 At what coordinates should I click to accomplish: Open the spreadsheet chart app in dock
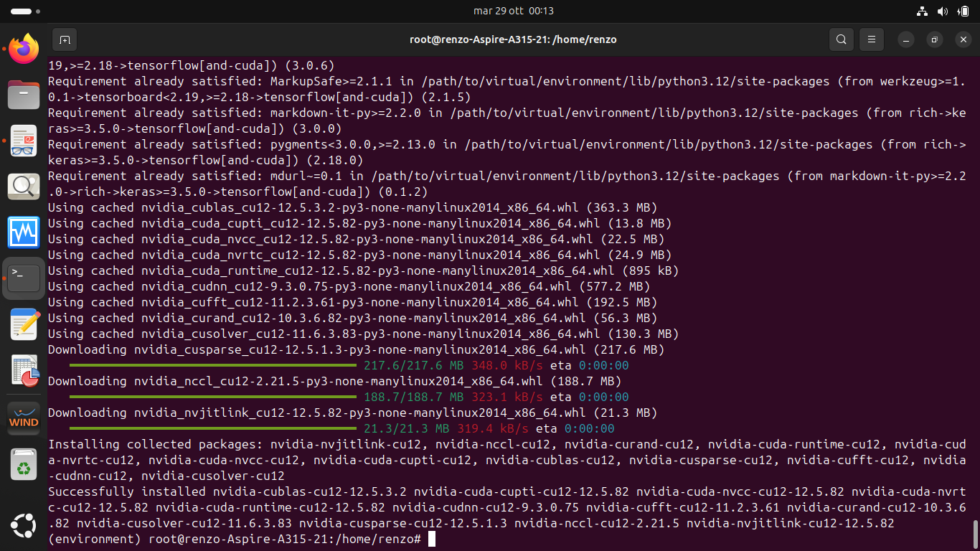24,370
